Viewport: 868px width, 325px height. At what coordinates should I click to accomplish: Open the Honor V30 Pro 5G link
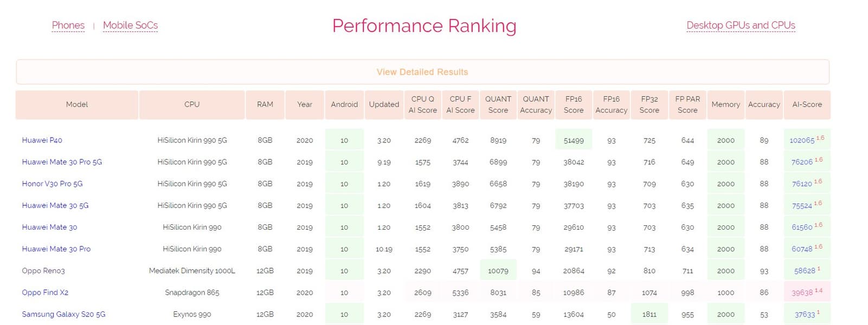(x=53, y=184)
